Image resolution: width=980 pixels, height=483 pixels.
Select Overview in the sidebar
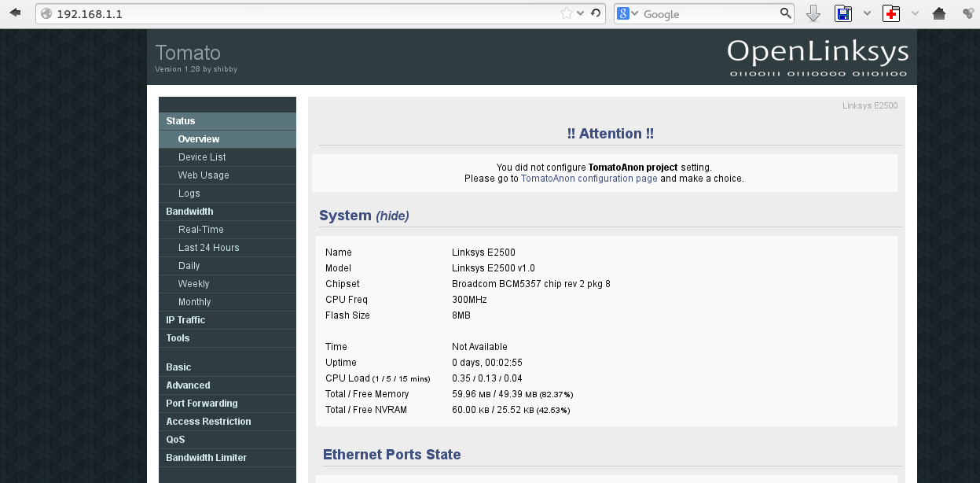[227, 139]
